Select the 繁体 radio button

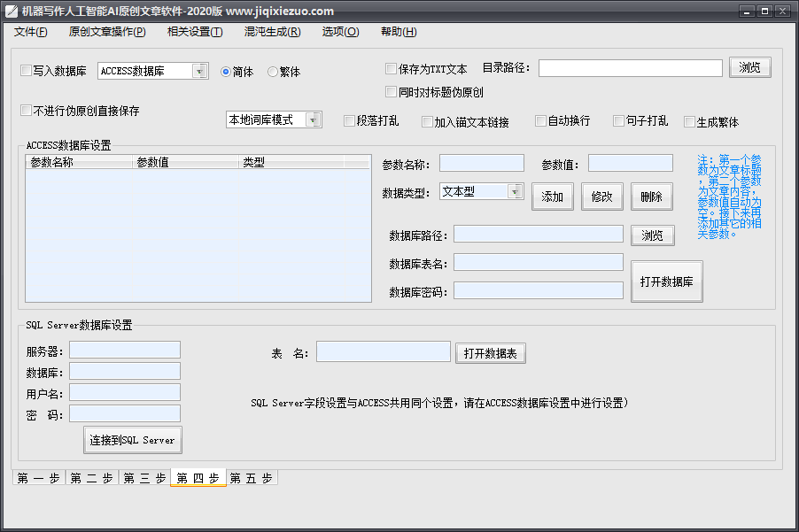click(x=273, y=72)
